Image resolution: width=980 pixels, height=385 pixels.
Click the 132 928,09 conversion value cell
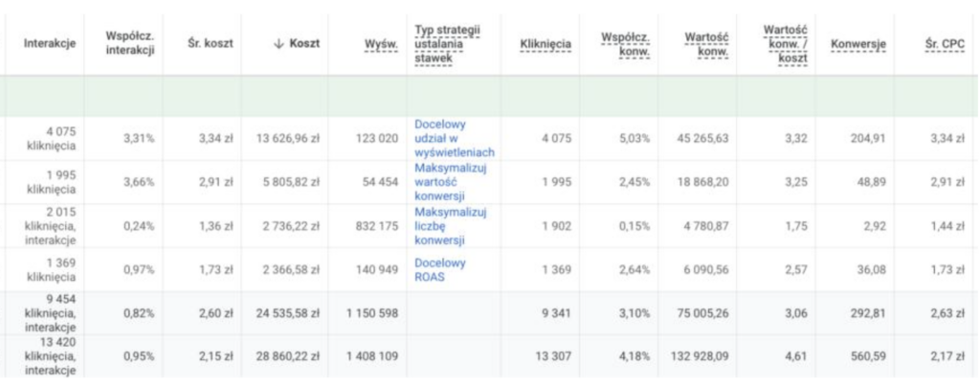pos(696,355)
